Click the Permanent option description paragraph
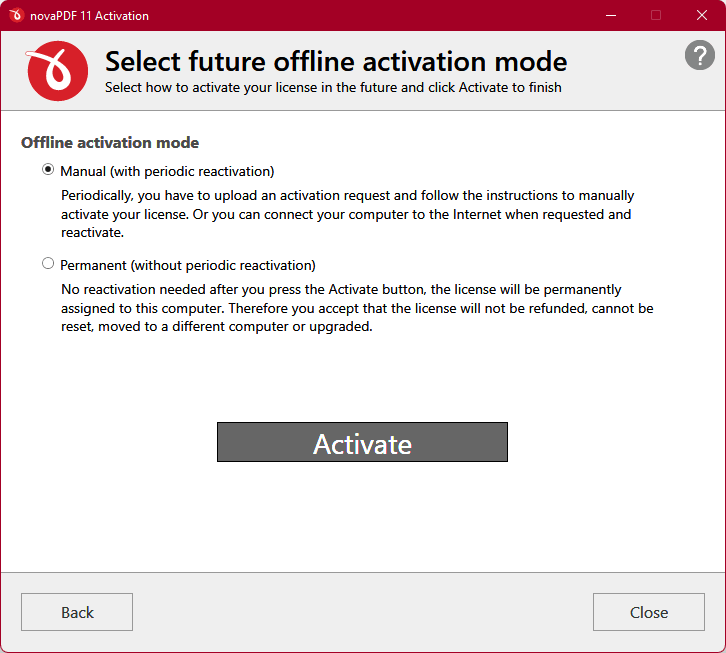 pyautogui.click(x=357, y=308)
